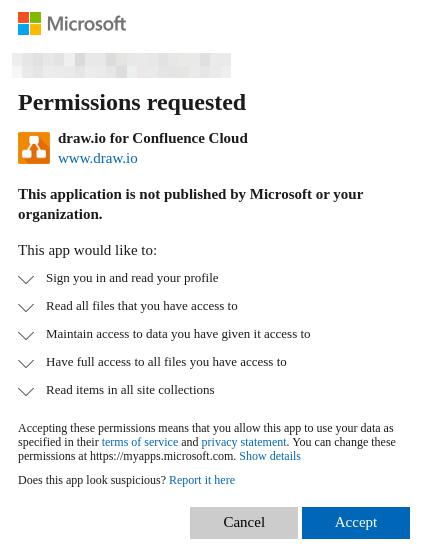
Task: Expand 'Have full access to all files' chevron
Action: [26, 364]
